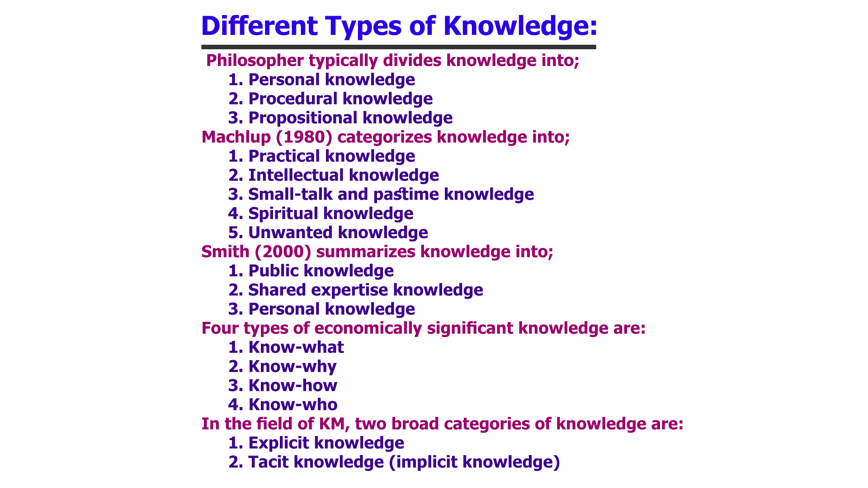
Task: Select the 'Know-how' entry in the list
Action: click(292, 385)
